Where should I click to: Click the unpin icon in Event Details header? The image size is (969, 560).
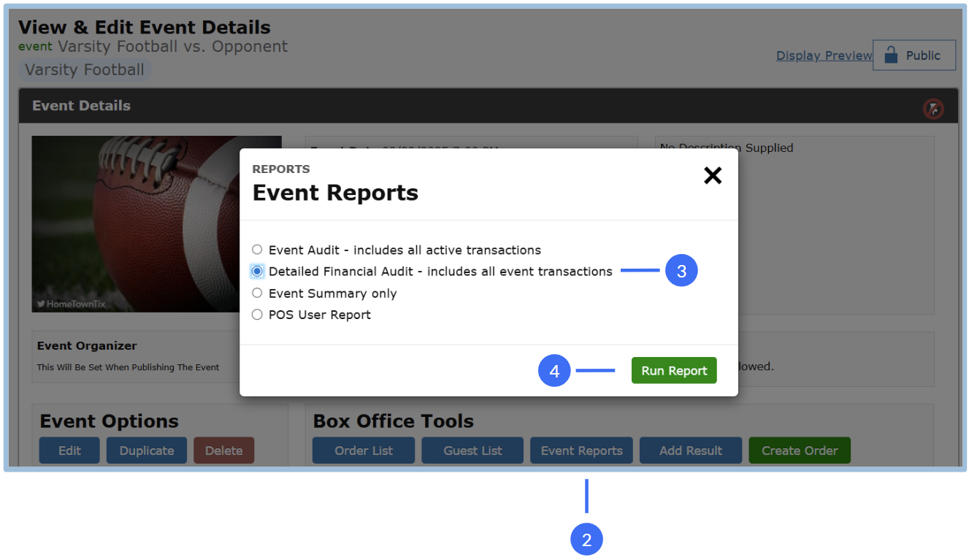click(932, 110)
